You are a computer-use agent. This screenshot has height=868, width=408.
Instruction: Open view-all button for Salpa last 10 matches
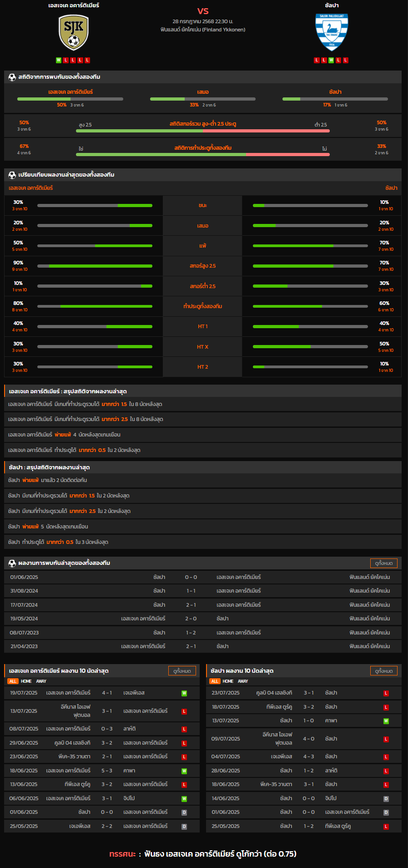[384, 671]
